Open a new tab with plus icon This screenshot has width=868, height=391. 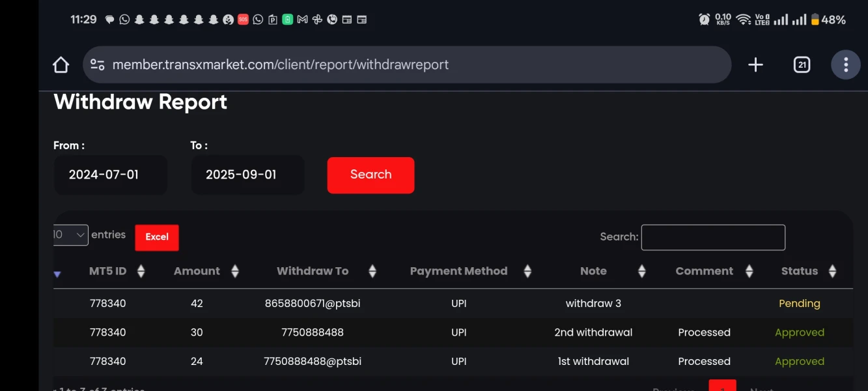(755, 65)
